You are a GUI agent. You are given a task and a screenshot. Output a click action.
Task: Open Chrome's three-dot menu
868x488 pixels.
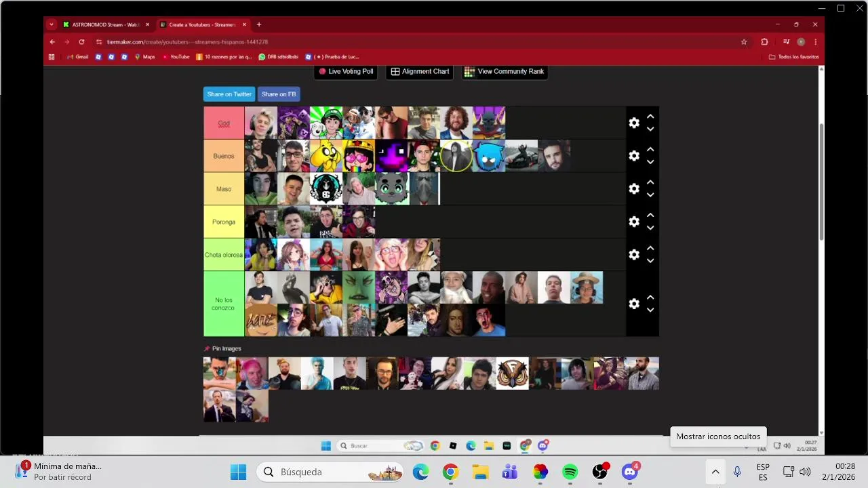tap(814, 42)
